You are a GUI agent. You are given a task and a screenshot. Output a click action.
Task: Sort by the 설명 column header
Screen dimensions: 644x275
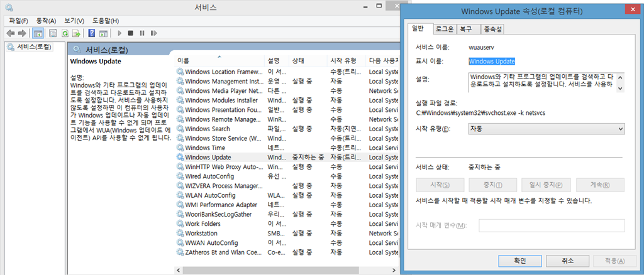277,61
